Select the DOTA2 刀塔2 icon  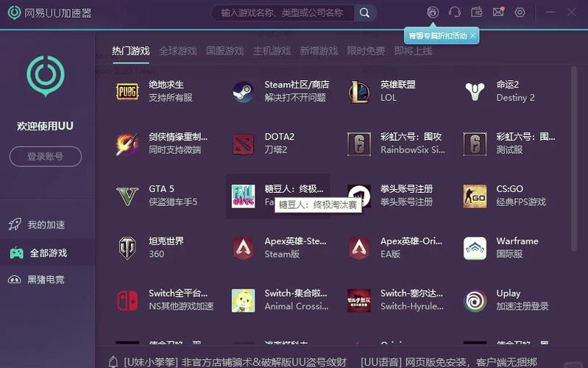[x=243, y=144]
